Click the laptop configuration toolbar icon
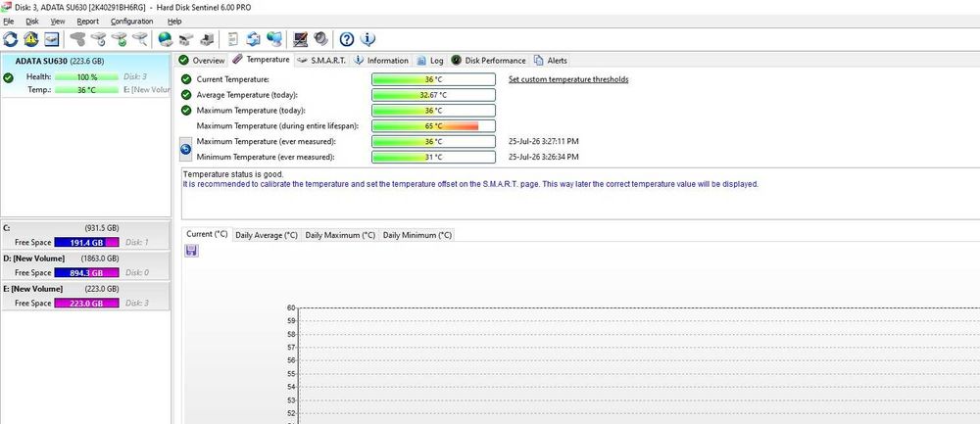This screenshot has height=424, width=980. tap(301, 39)
